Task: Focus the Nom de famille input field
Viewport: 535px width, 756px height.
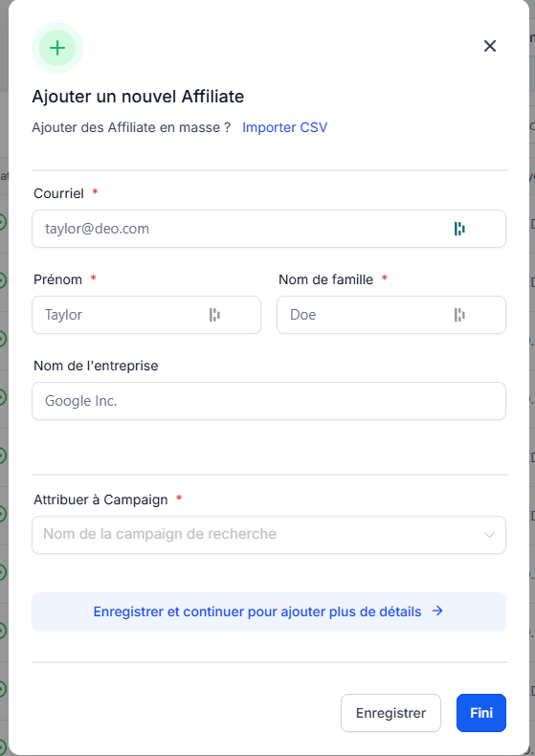Action: click(391, 315)
